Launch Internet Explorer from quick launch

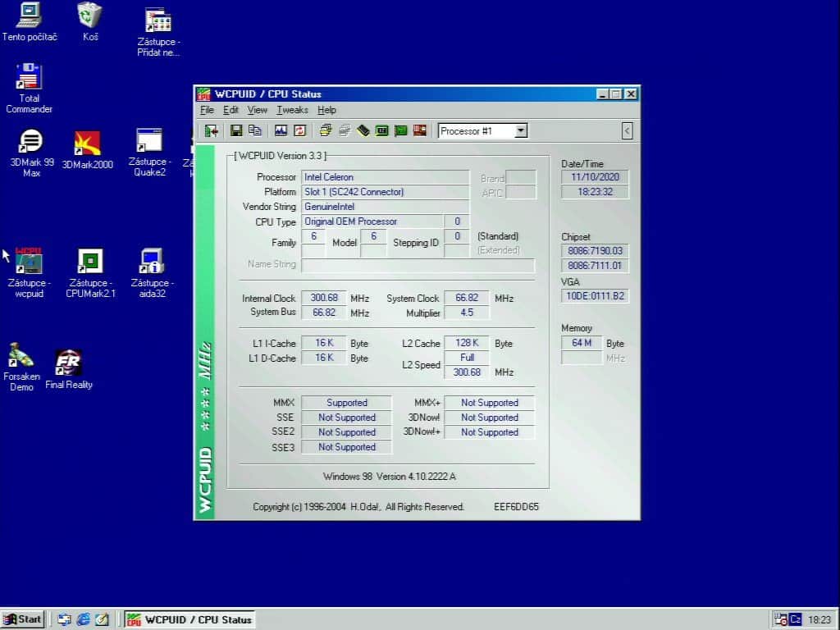pos(83,619)
